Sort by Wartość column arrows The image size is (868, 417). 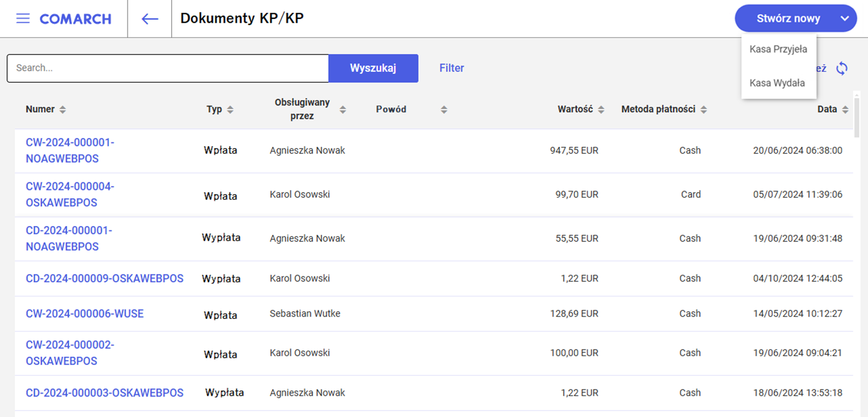click(x=601, y=110)
